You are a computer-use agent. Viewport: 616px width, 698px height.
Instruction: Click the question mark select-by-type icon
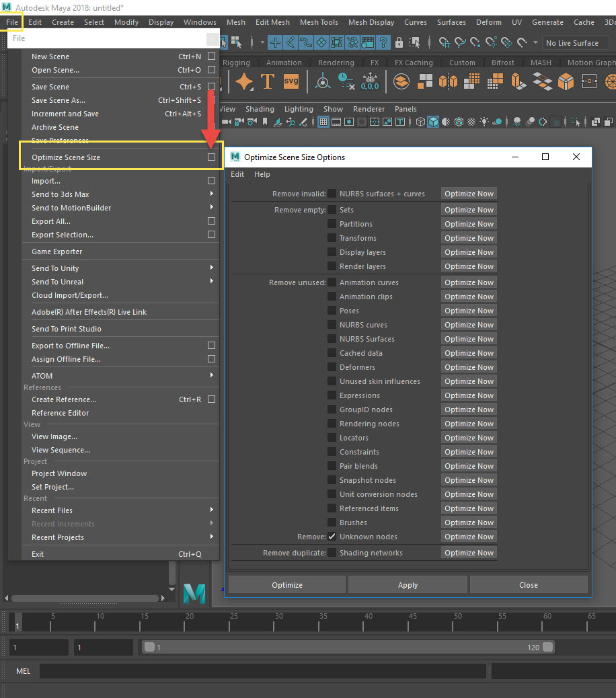pyautogui.click(x=383, y=43)
